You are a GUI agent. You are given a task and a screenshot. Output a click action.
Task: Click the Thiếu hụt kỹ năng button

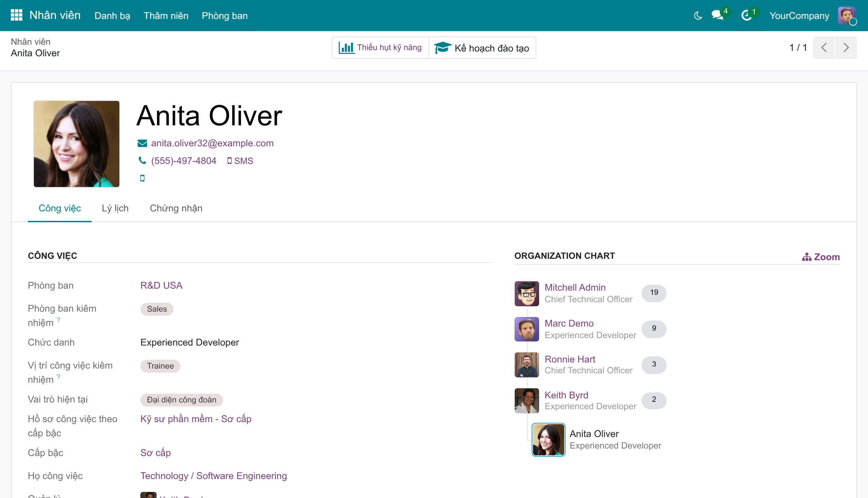(x=380, y=47)
